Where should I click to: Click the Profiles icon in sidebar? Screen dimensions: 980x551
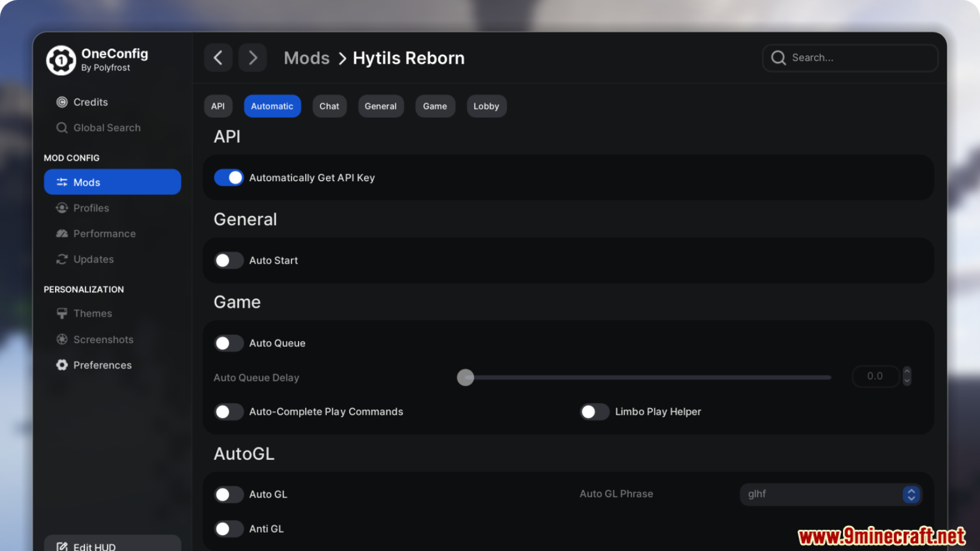coord(62,208)
